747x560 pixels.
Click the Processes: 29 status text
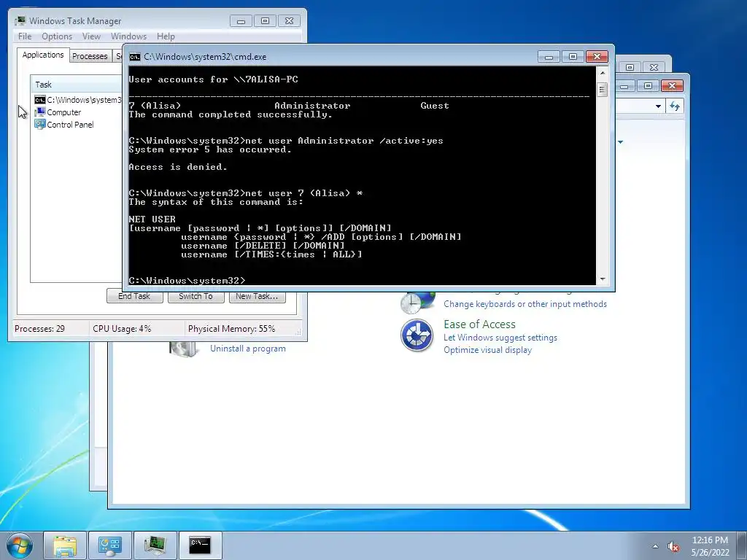39,329
